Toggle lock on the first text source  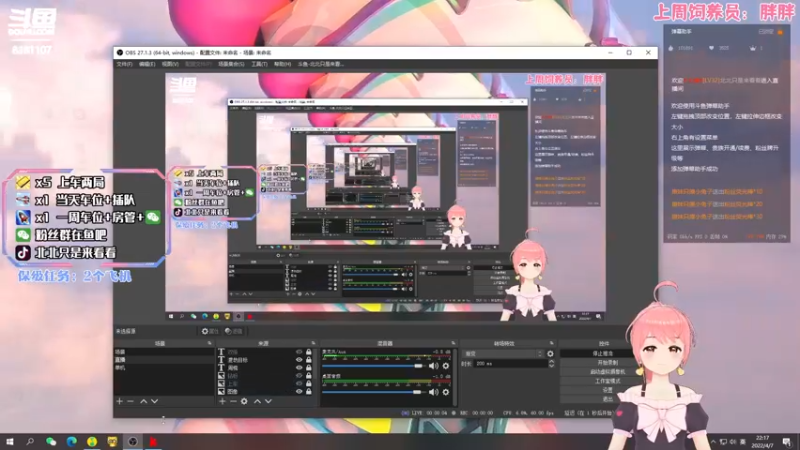pyautogui.click(x=309, y=352)
